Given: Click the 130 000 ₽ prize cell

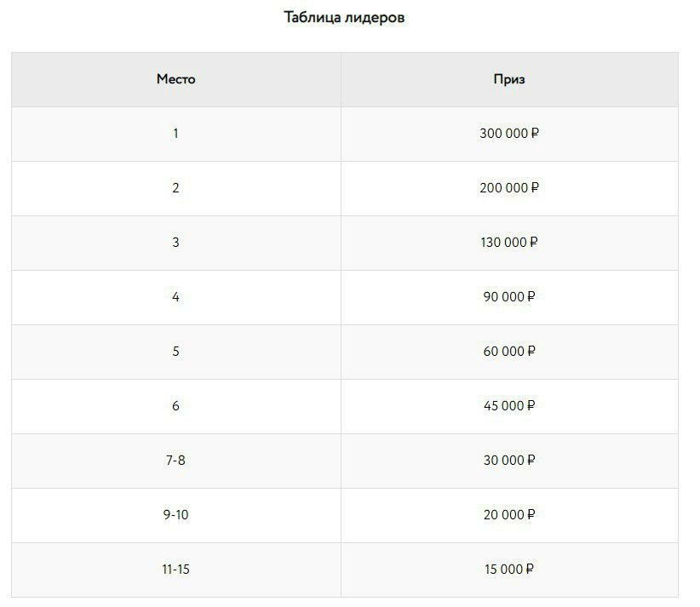Looking at the screenshot, I should point(509,243).
